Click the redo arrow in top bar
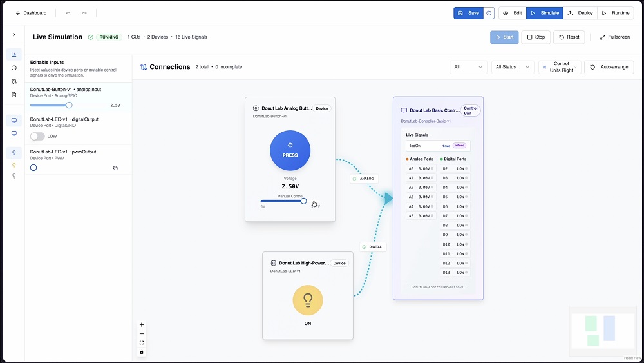644x363 pixels. [x=84, y=13]
